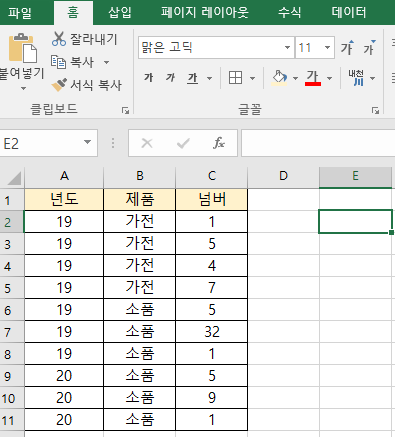Image resolution: width=395 pixels, height=437 pixels.
Task: Click the Select All corner triangle
Action: 13,177
